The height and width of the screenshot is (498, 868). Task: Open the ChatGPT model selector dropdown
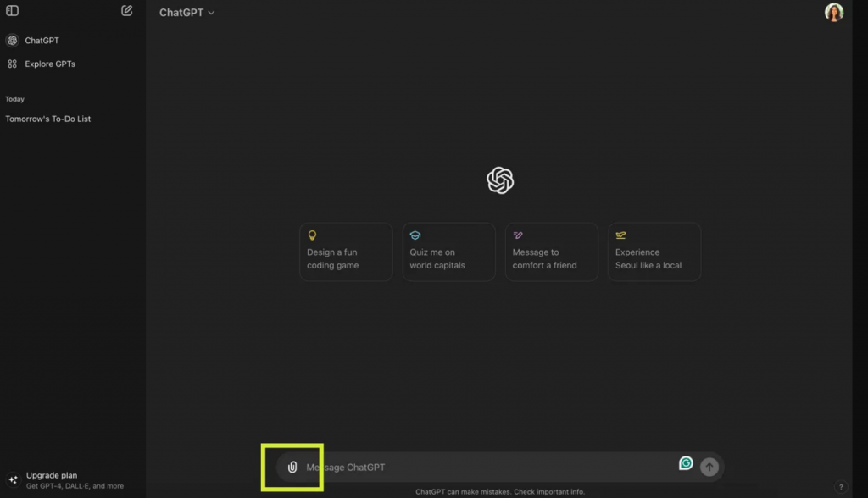coord(186,12)
